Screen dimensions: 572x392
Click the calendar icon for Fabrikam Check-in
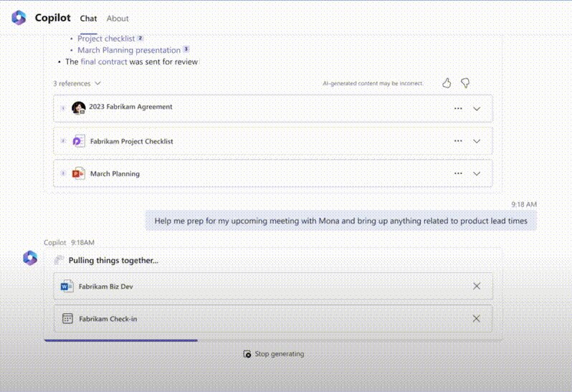67,319
